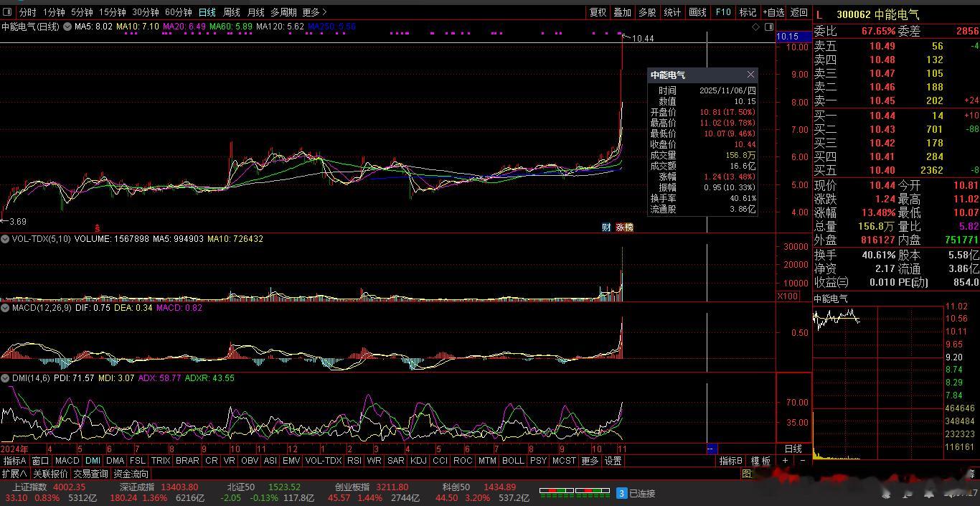Open the 更多 indicators list at bottom
This screenshot has height=506, width=980.
(590, 461)
